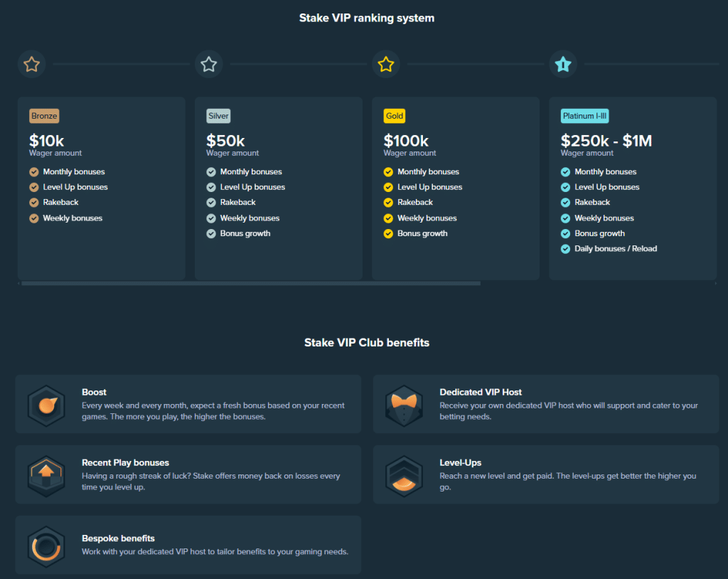Click the Gold Monthly bonuses checkmark icon
Image resolution: width=728 pixels, height=579 pixels.
pyautogui.click(x=389, y=172)
